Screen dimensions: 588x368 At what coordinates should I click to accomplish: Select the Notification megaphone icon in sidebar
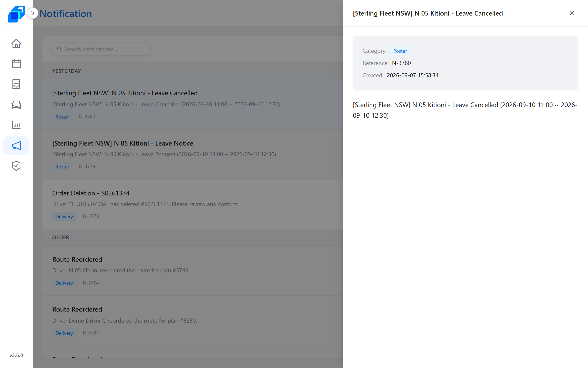16,146
